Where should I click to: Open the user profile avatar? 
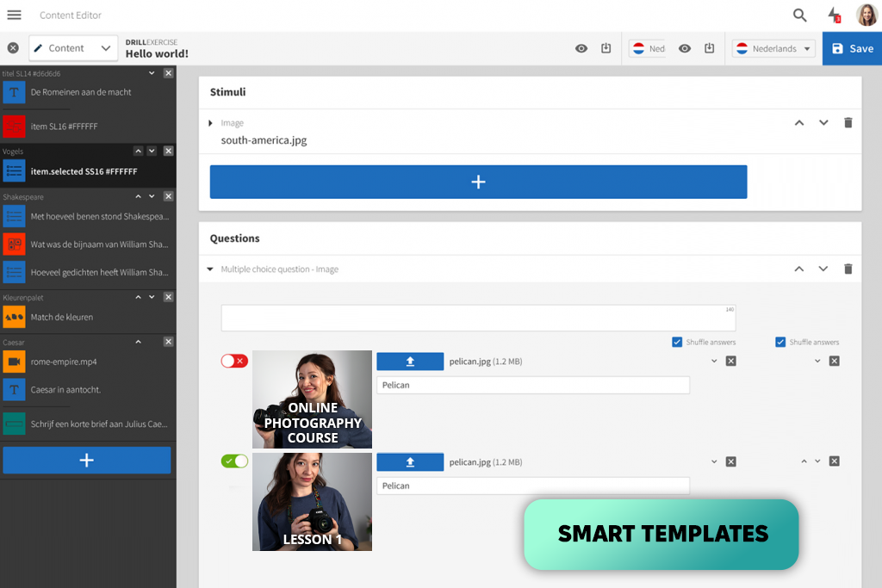coord(866,15)
